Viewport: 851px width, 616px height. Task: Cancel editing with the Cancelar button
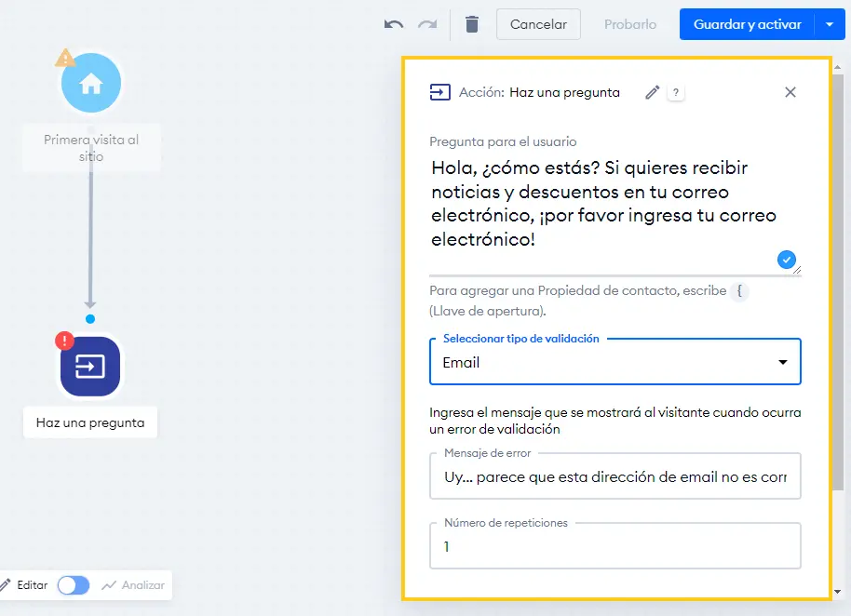coord(538,24)
